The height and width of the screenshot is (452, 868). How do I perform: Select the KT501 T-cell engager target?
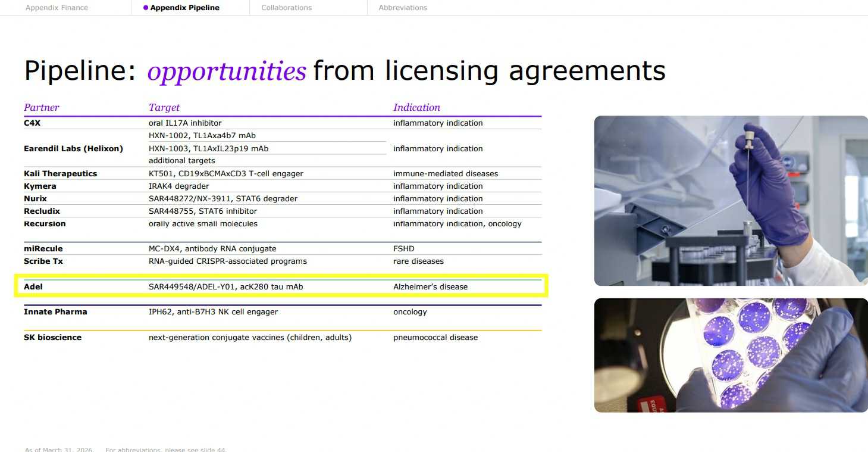coord(226,173)
